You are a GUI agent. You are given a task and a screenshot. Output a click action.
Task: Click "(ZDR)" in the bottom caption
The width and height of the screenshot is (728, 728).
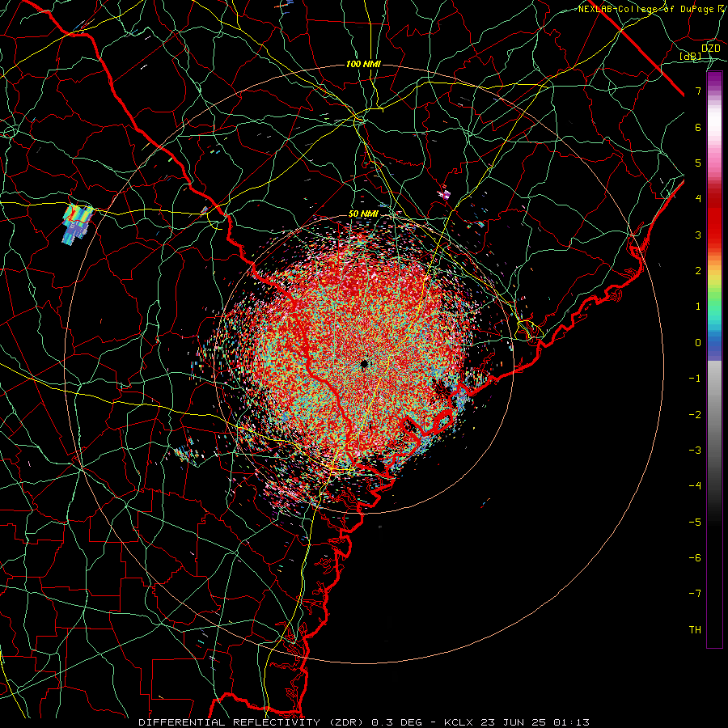[x=346, y=722]
